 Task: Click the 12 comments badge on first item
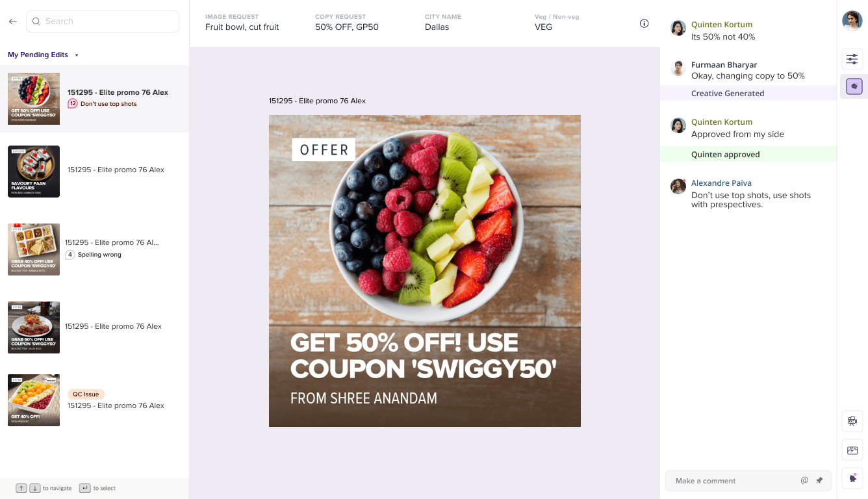click(x=73, y=104)
